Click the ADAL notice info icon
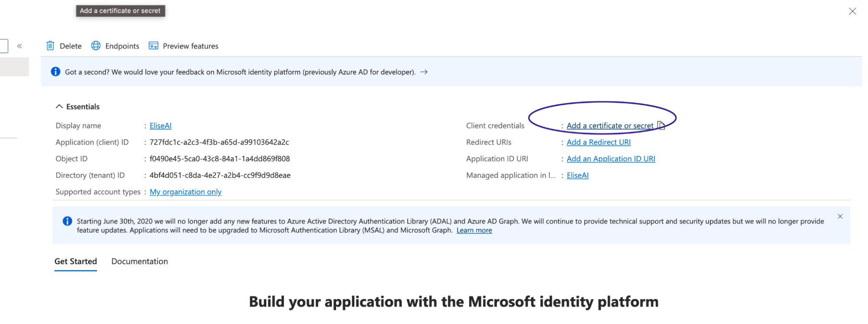 (67, 221)
